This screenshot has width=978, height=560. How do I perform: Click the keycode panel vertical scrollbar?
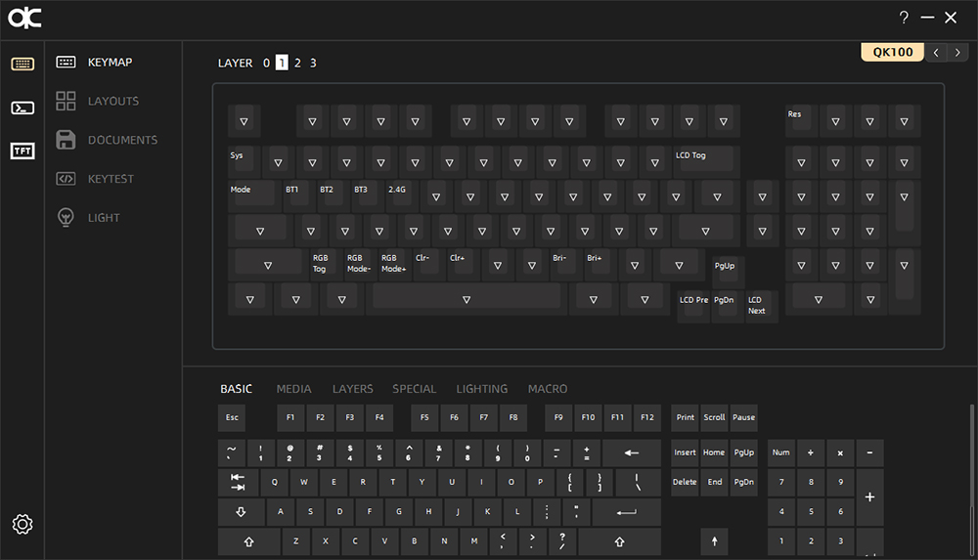[x=971, y=480]
